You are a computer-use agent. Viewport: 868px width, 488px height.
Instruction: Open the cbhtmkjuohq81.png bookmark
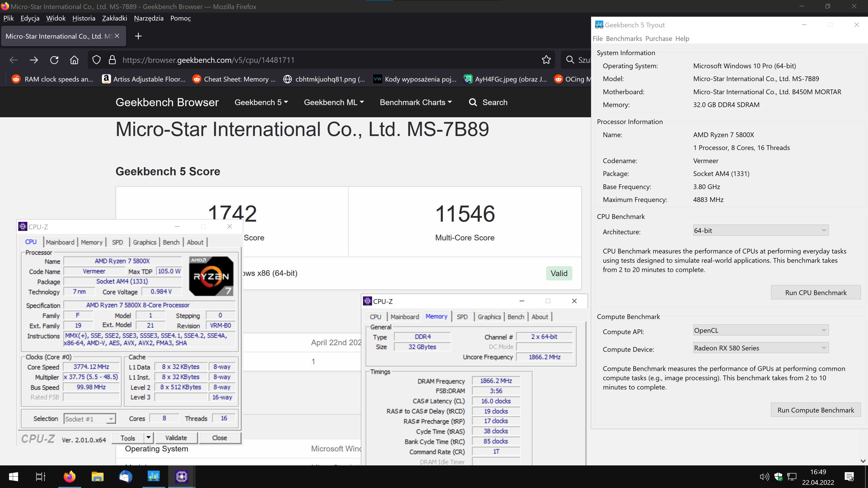coord(324,79)
